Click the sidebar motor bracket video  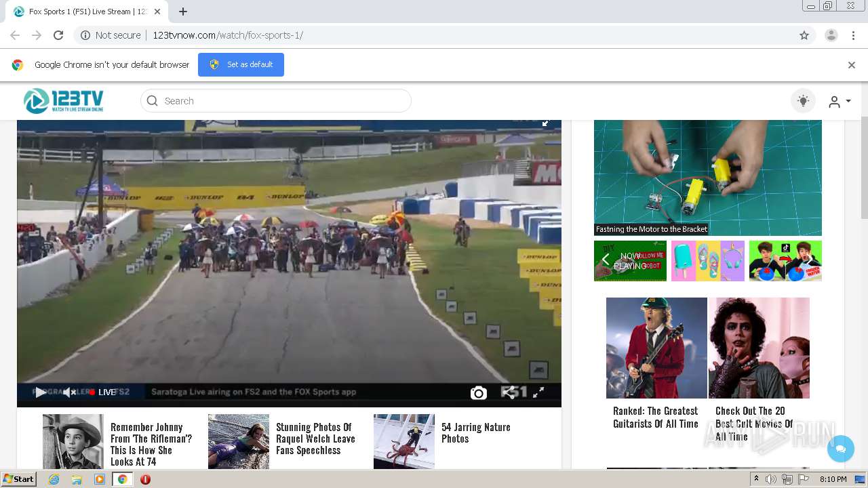(708, 178)
